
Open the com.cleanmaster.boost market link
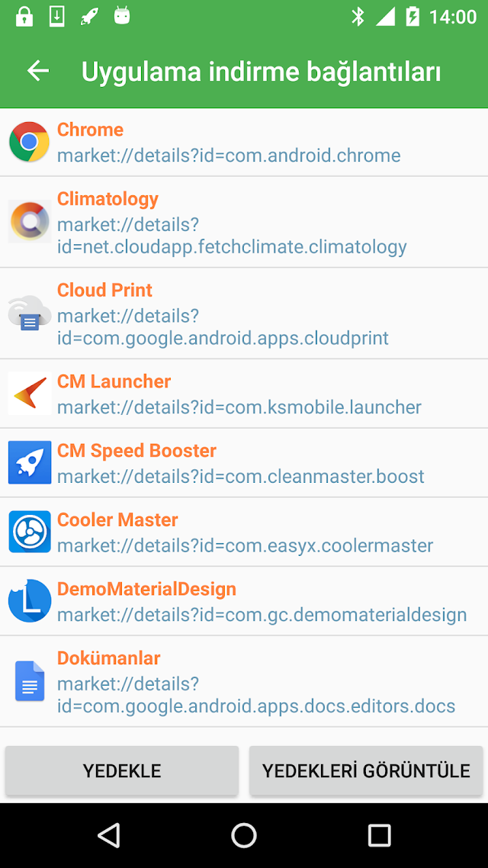[241, 476]
